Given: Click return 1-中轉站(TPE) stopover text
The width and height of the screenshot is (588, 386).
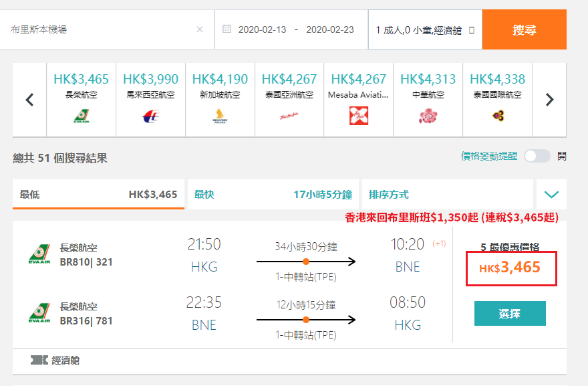Looking at the screenshot, I should [x=306, y=335].
